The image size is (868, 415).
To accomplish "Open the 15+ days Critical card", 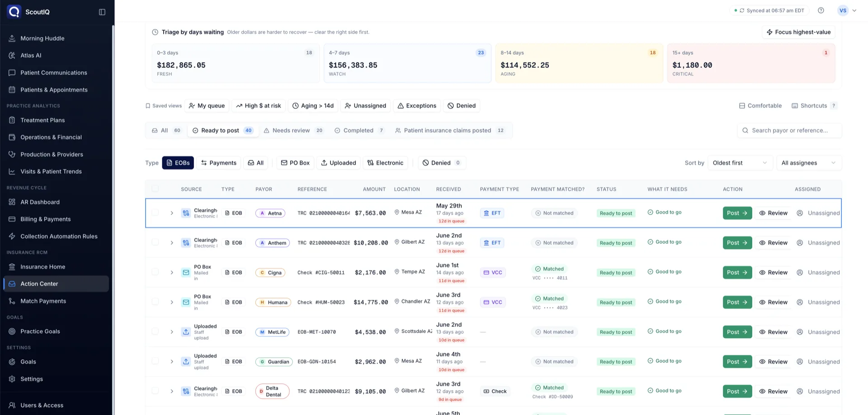I will 751,63.
